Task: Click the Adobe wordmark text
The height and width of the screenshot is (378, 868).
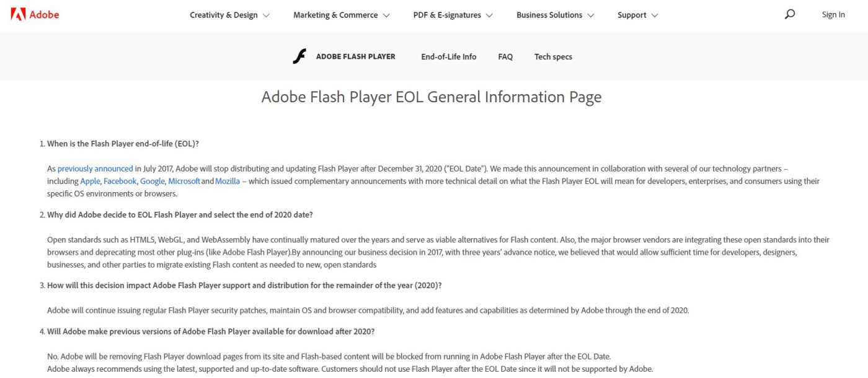Action: [45, 14]
